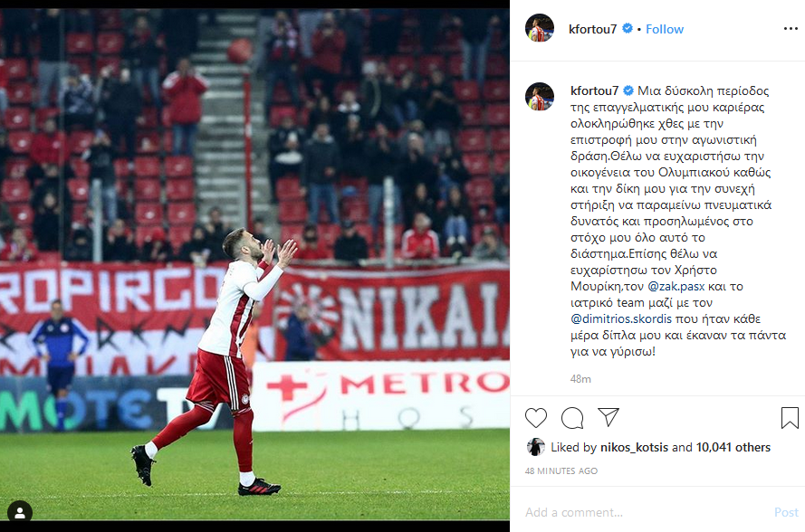The height and width of the screenshot is (532, 805).
Task: Click the liker's small avatar thumbnail
Action: click(x=535, y=447)
